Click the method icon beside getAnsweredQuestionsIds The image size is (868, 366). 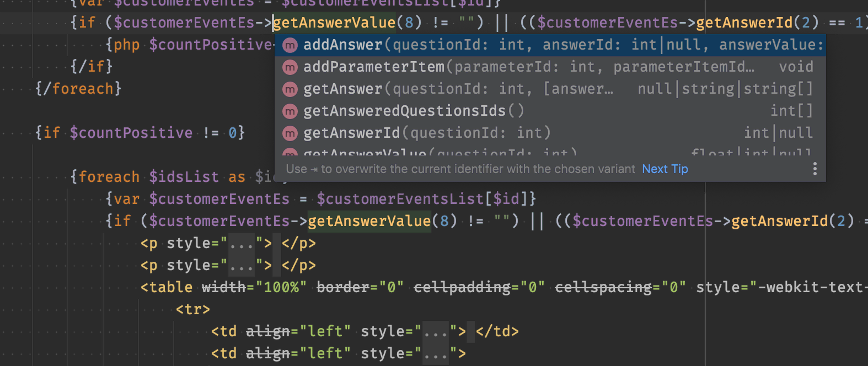click(290, 111)
